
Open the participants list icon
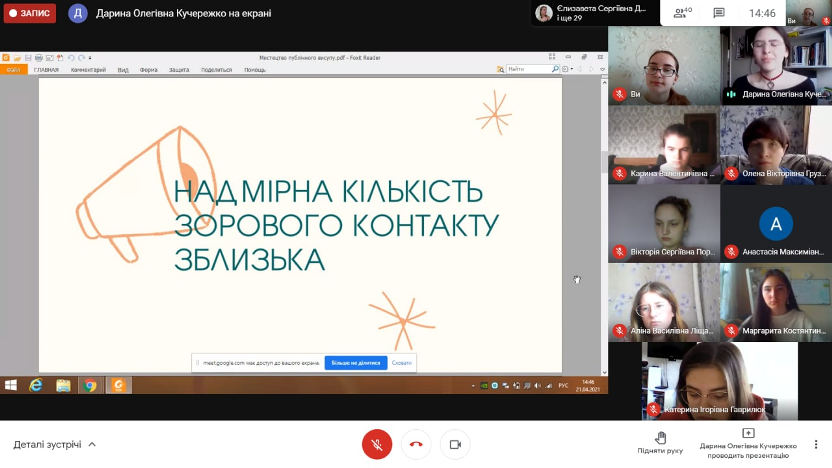point(683,13)
